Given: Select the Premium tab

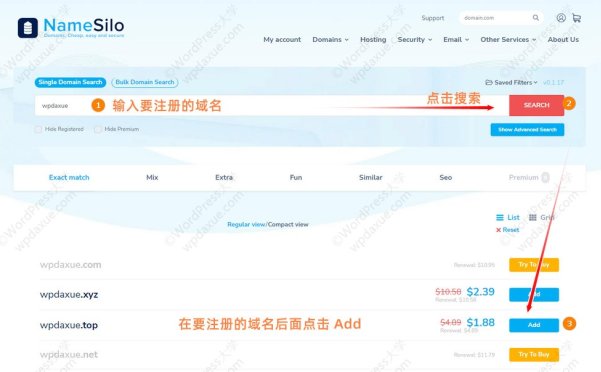Looking at the screenshot, I should [x=529, y=177].
